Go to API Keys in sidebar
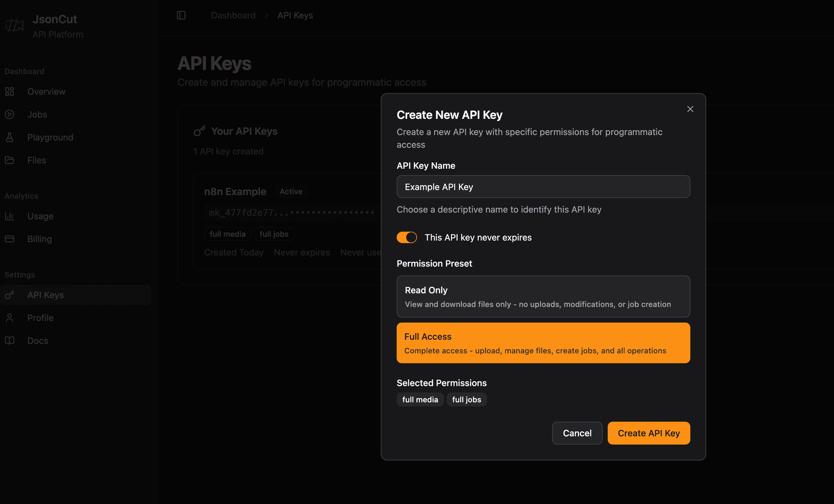 [45, 295]
